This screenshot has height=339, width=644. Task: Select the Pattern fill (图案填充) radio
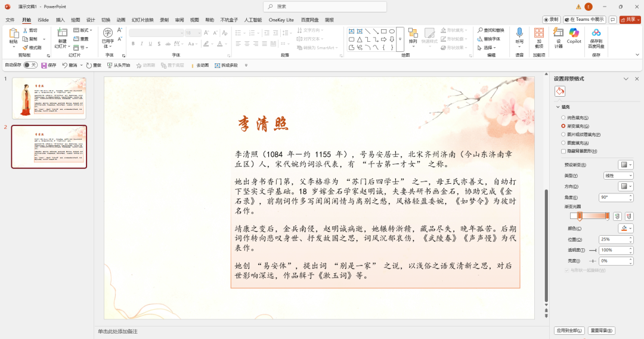click(563, 143)
